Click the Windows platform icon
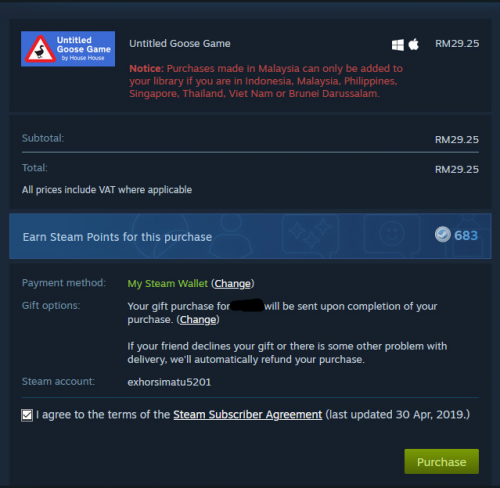Screen dimensions: 500x488 398,45
